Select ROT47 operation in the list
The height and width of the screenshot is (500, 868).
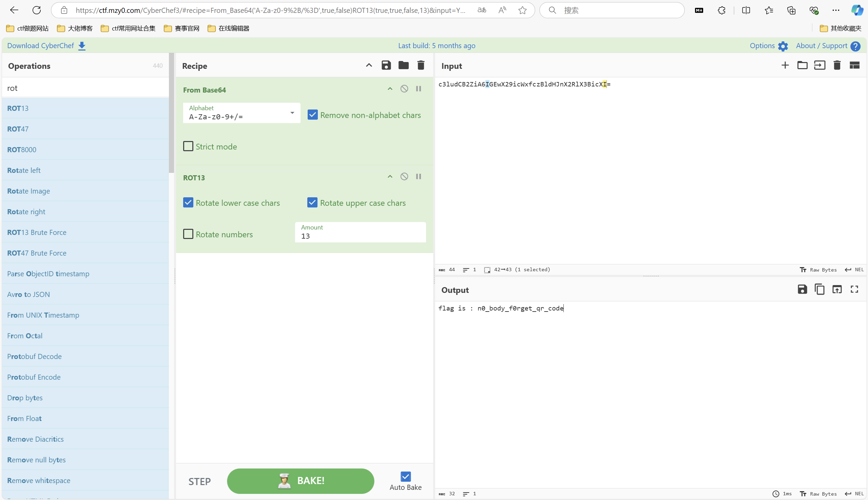point(85,129)
